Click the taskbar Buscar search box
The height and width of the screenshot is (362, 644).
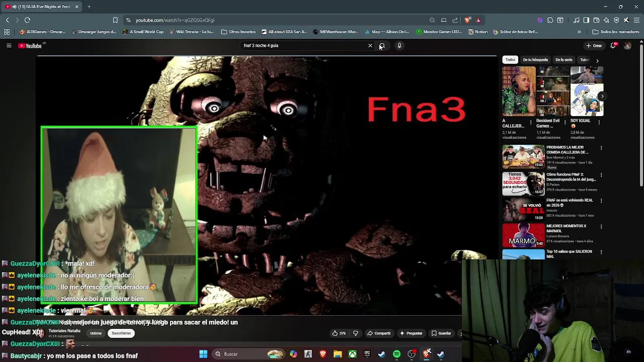pos(249,354)
